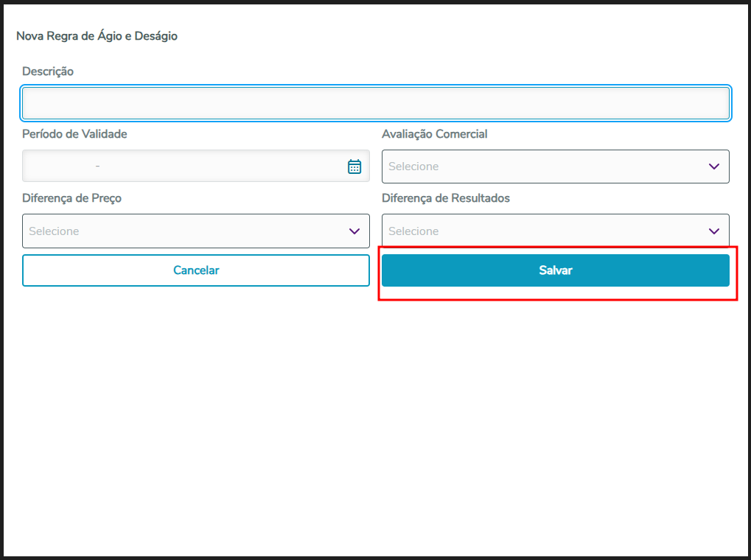751x560 pixels.
Task: Open the calendar picker icon
Action: [x=354, y=167]
